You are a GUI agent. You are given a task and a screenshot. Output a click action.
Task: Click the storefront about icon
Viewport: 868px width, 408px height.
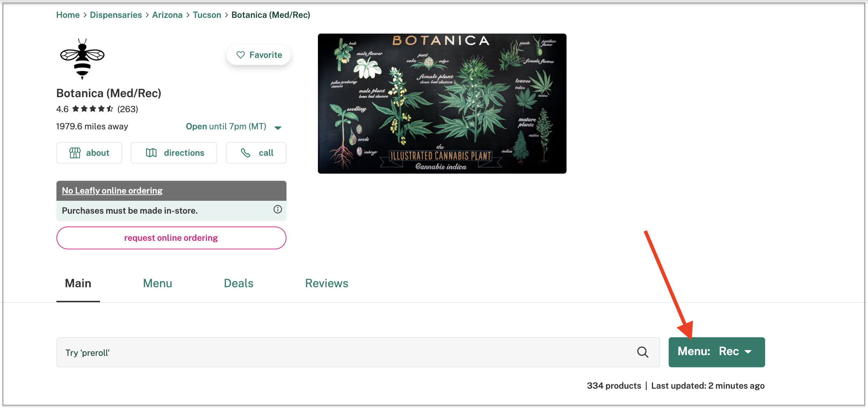coord(75,153)
